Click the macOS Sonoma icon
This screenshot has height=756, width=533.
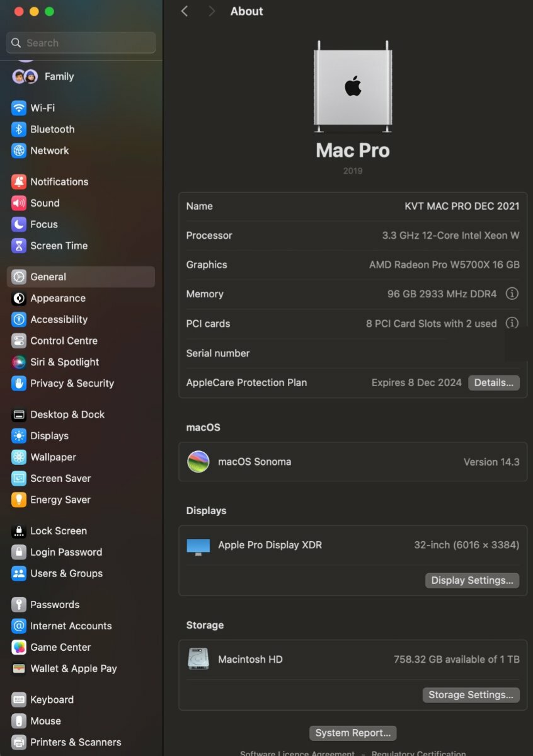pos(198,462)
